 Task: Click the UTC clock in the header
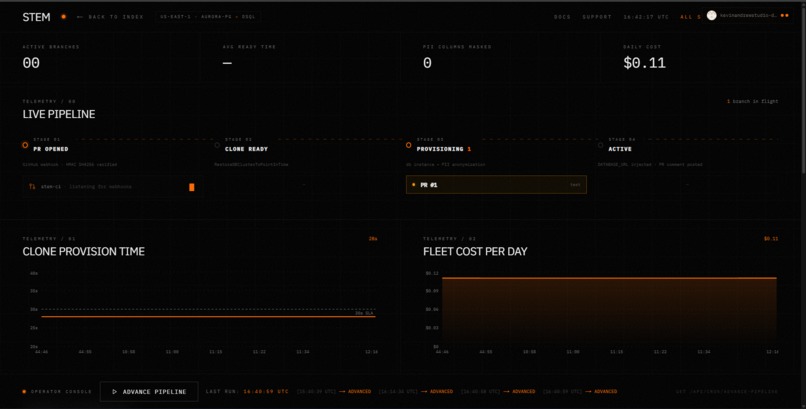tap(646, 17)
